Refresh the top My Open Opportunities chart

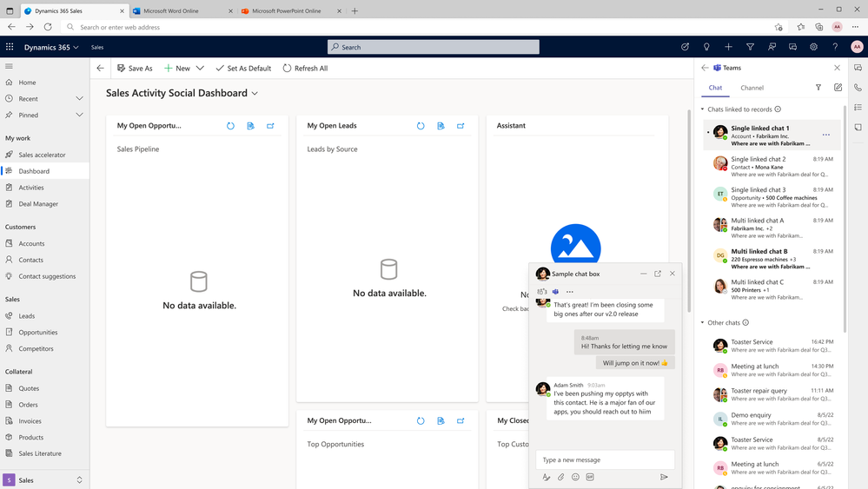click(x=230, y=126)
